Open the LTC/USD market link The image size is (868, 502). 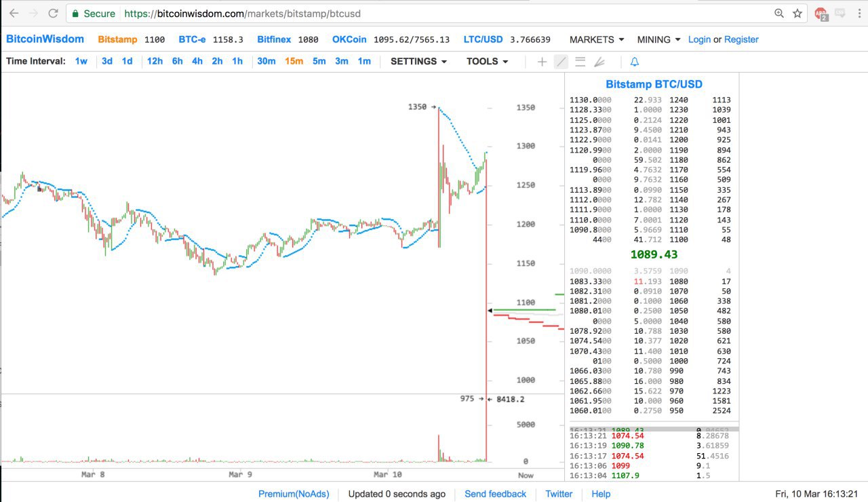pos(484,39)
